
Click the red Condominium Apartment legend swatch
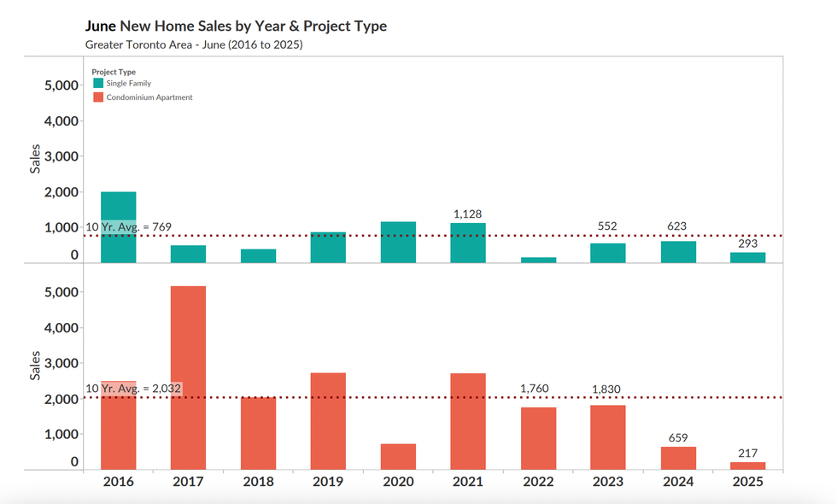tap(97, 97)
